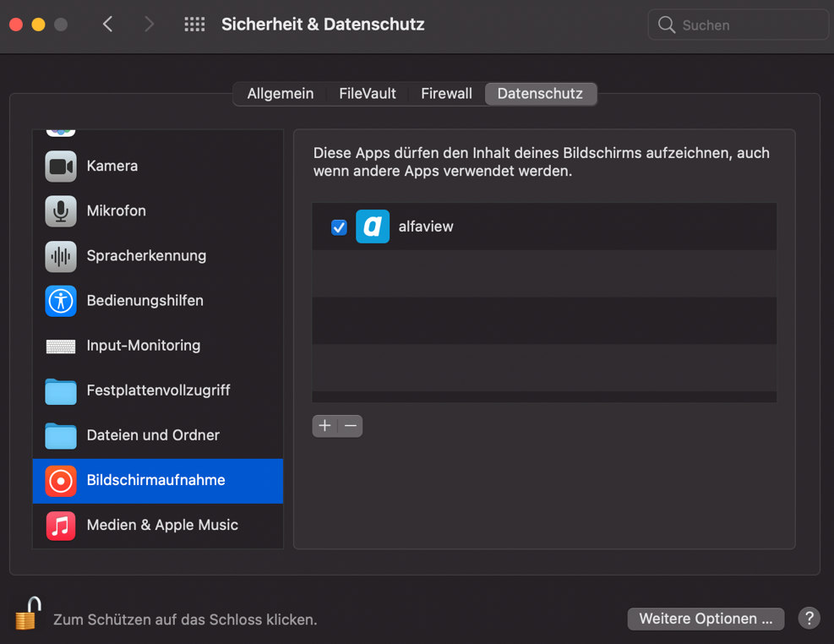Viewport: 834px width, 644px height.
Task: Click Weitere Optionen button
Action: click(x=705, y=619)
